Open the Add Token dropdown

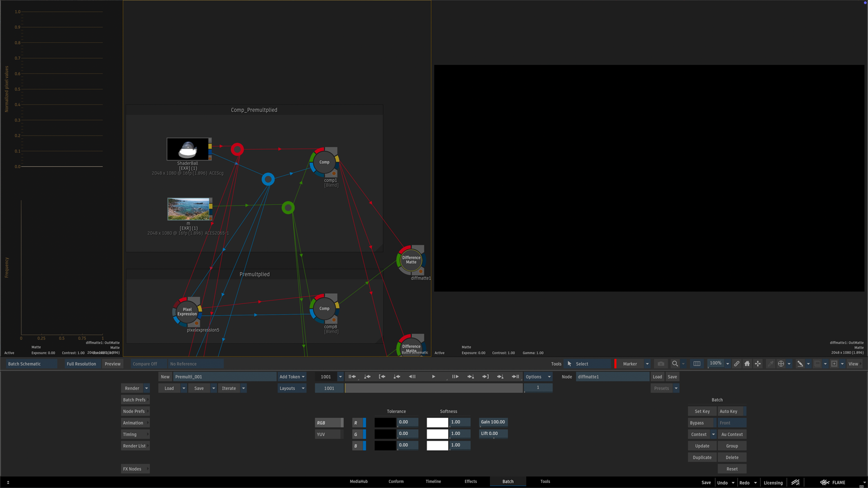(292, 377)
